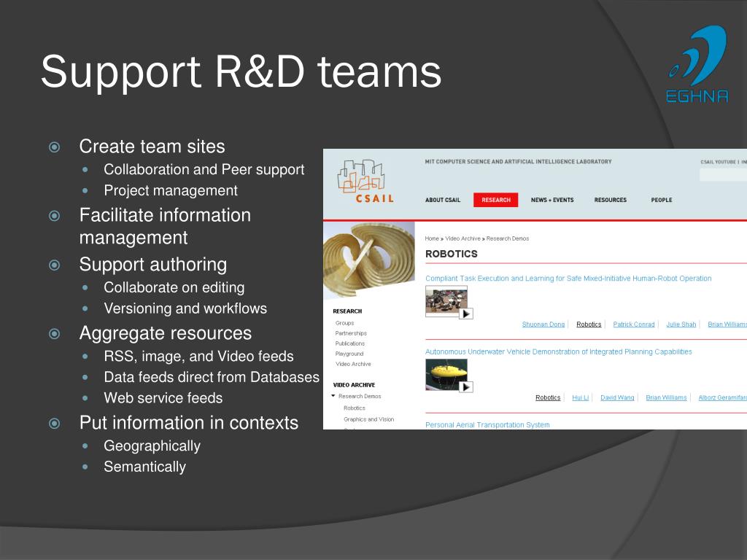The width and height of the screenshot is (747, 560).
Task: Click 'Collaborate on editing' sub-bullet
Action: 174,287
